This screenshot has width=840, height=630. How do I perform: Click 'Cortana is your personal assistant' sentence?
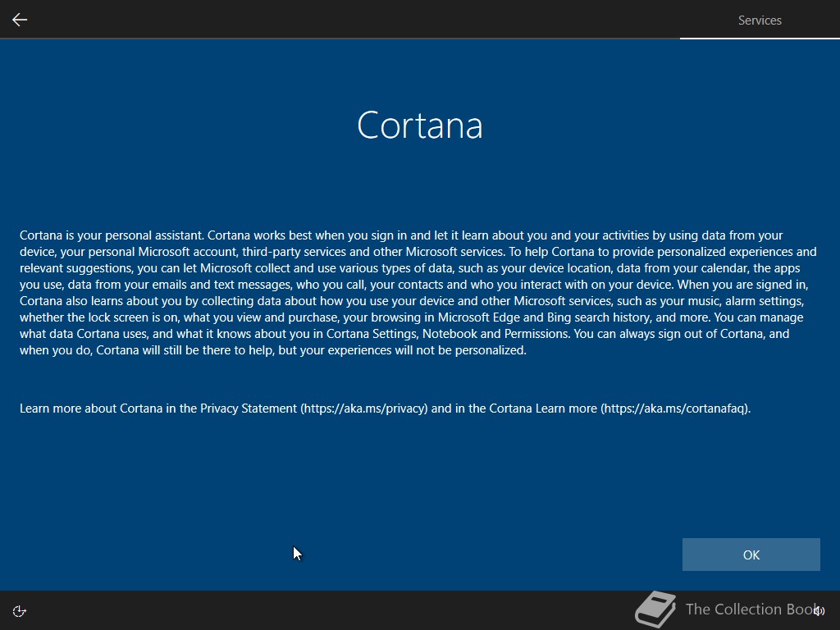point(112,235)
